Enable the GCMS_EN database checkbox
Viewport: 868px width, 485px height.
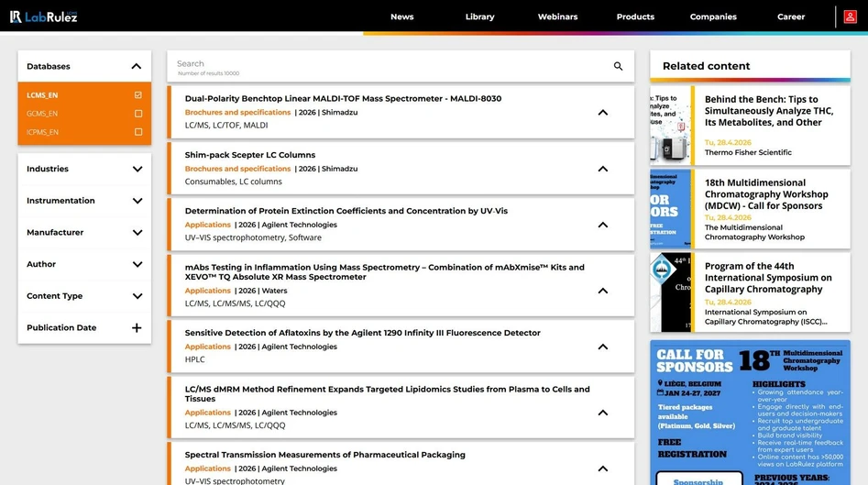[138, 114]
